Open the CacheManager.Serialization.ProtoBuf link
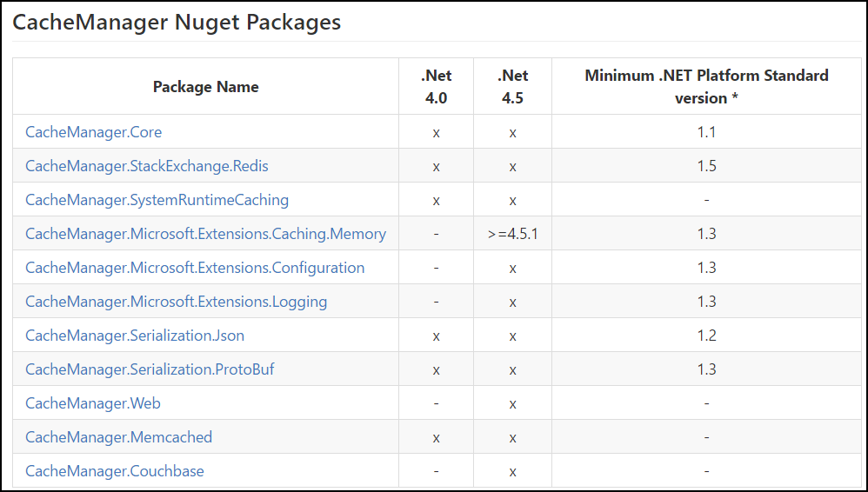Image resolution: width=868 pixels, height=492 pixels. point(150,369)
